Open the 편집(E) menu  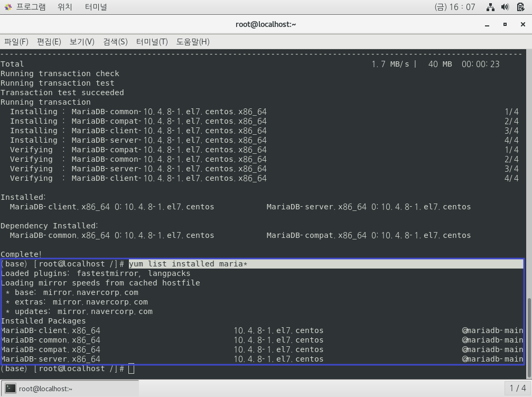click(x=49, y=42)
